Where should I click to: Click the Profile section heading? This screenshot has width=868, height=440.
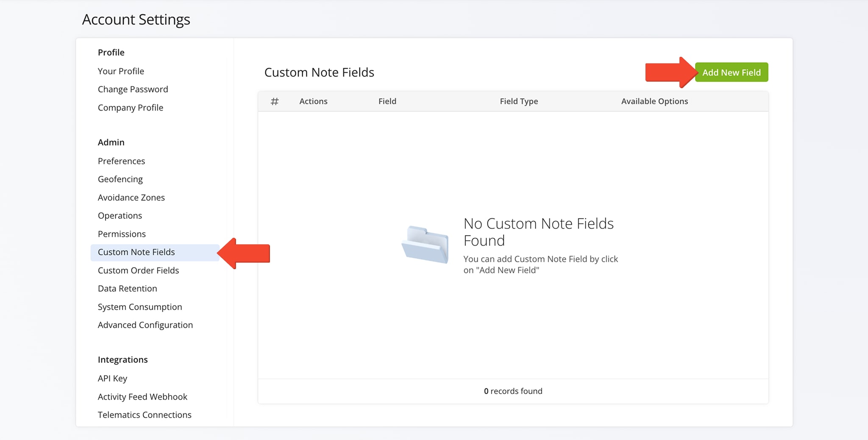pos(111,53)
